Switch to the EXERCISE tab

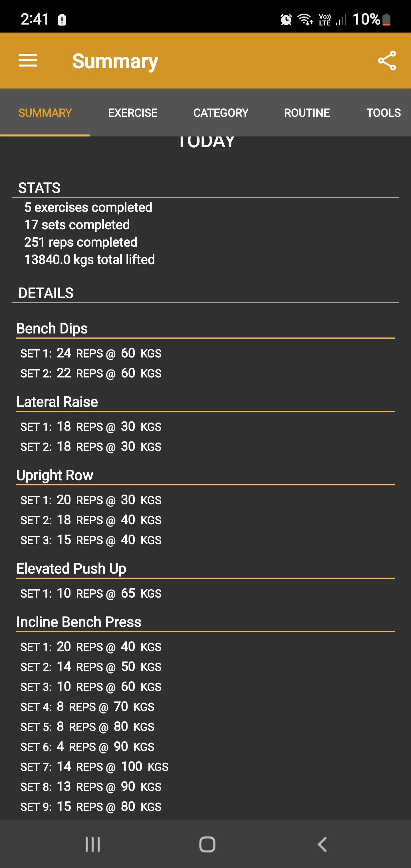132,112
